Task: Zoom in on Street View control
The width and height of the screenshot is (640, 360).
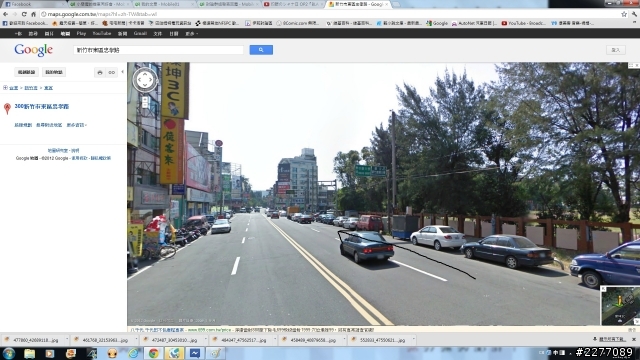Action: (145, 99)
